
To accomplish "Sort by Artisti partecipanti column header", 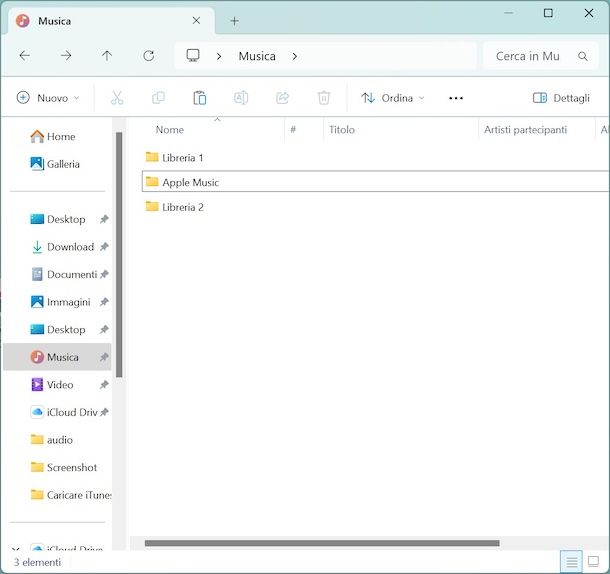I will click(x=525, y=130).
